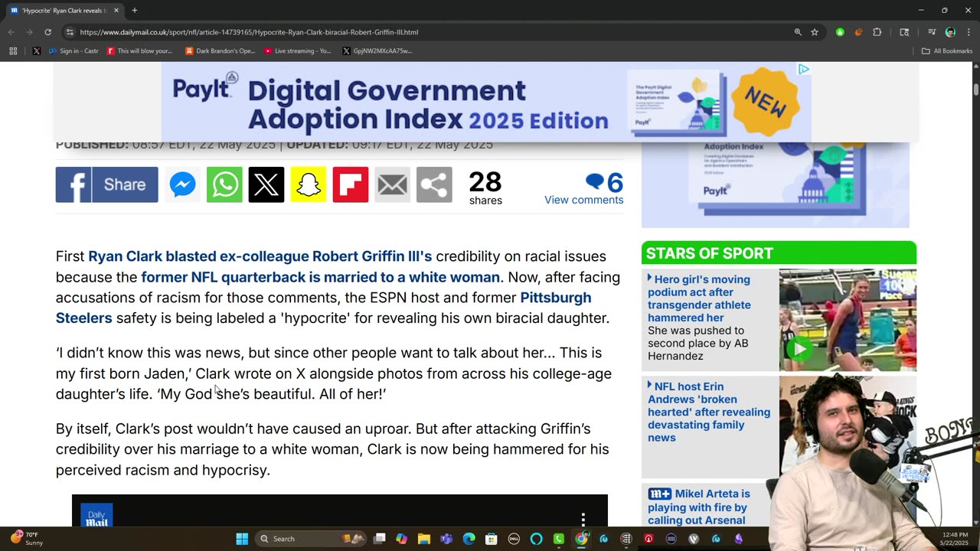The width and height of the screenshot is (980, 551).
Task: Open the 'Sign in - Castr' bookmark
Action: point(73,51)
